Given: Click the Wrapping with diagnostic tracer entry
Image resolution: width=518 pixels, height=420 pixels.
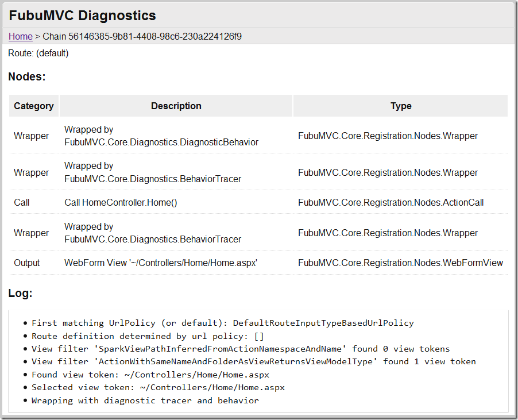Looking at the screenshot, I should (145, 400).
